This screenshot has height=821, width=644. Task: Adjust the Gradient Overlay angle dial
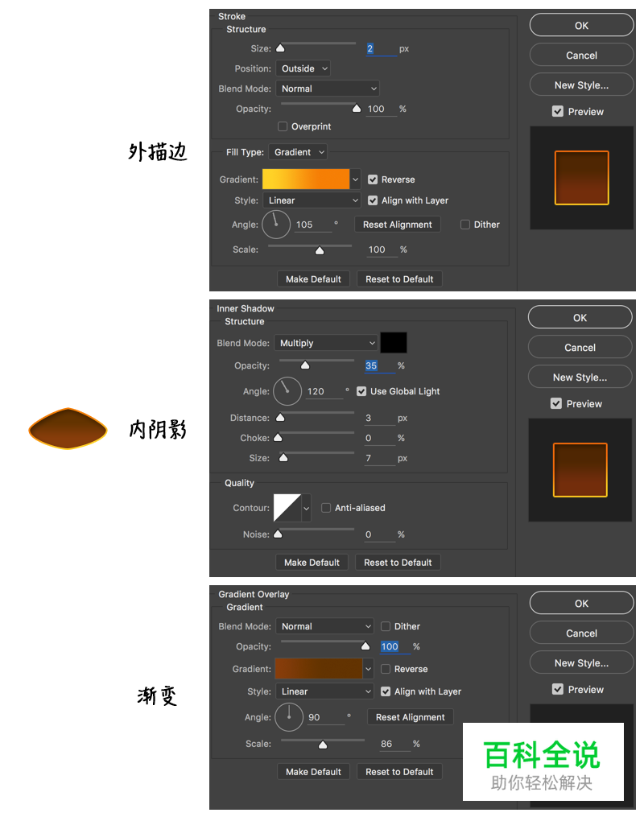coord(289,717)
